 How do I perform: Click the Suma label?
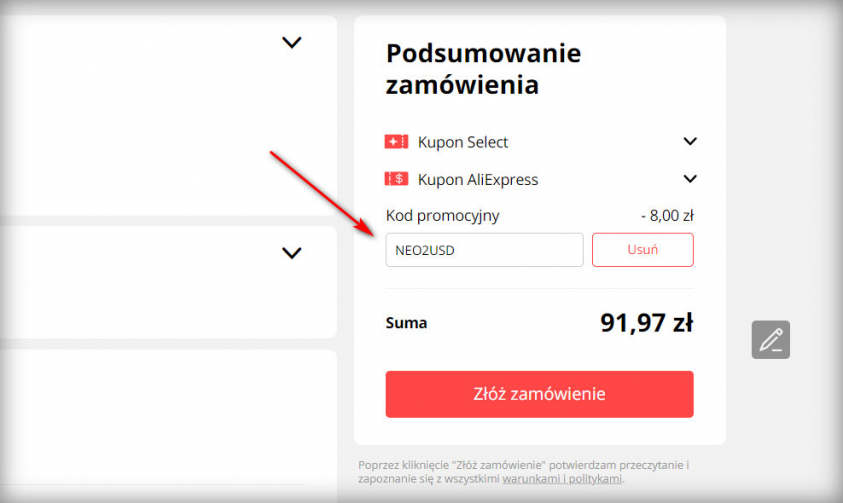click(406, 323)
